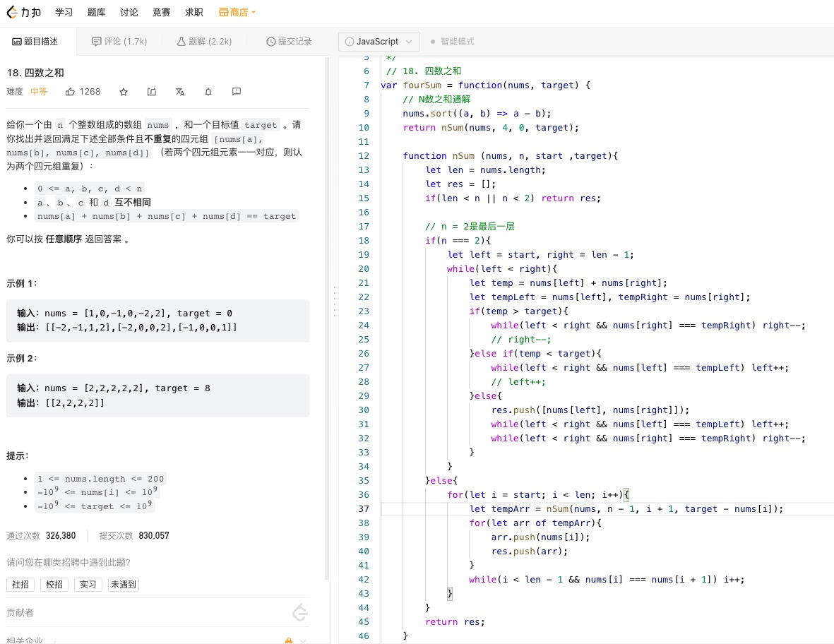Click the lock icon by 相关企业
Image resolution: width=834 pixels, height=644 pixels.
coord(289,640)
